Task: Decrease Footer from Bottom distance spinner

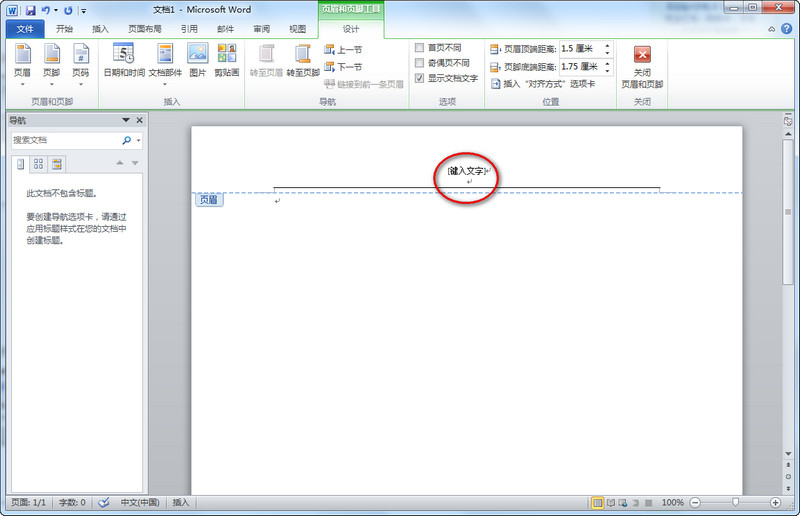Action: 607,70
